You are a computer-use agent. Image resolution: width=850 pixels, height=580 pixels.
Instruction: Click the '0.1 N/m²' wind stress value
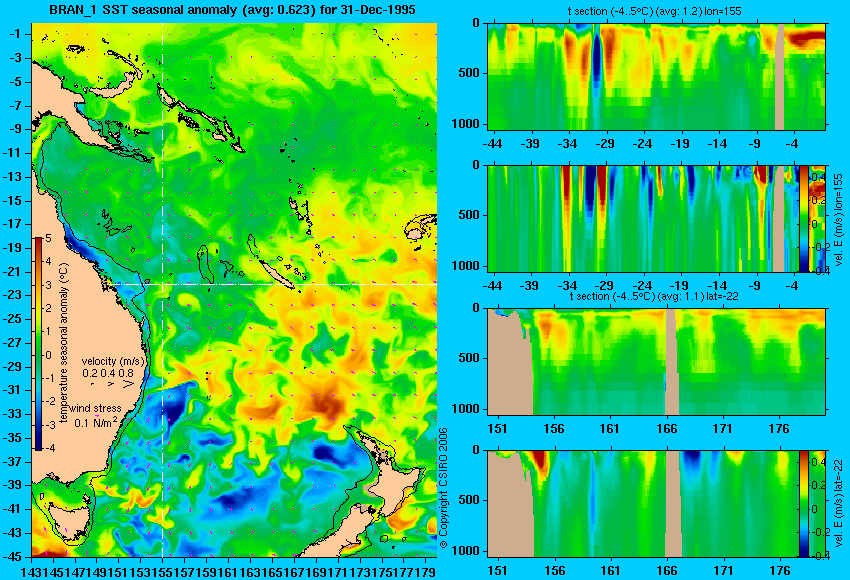[x=95, y=422]
